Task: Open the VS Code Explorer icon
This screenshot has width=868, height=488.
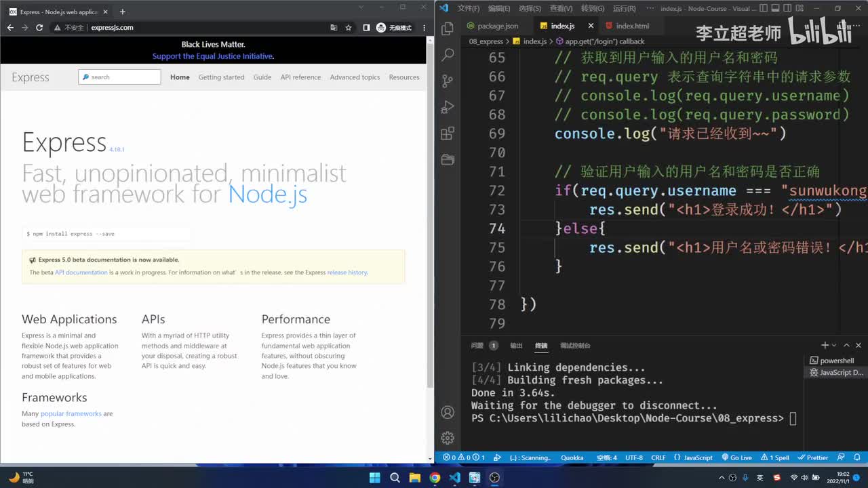Action: [x=448, y=29]
